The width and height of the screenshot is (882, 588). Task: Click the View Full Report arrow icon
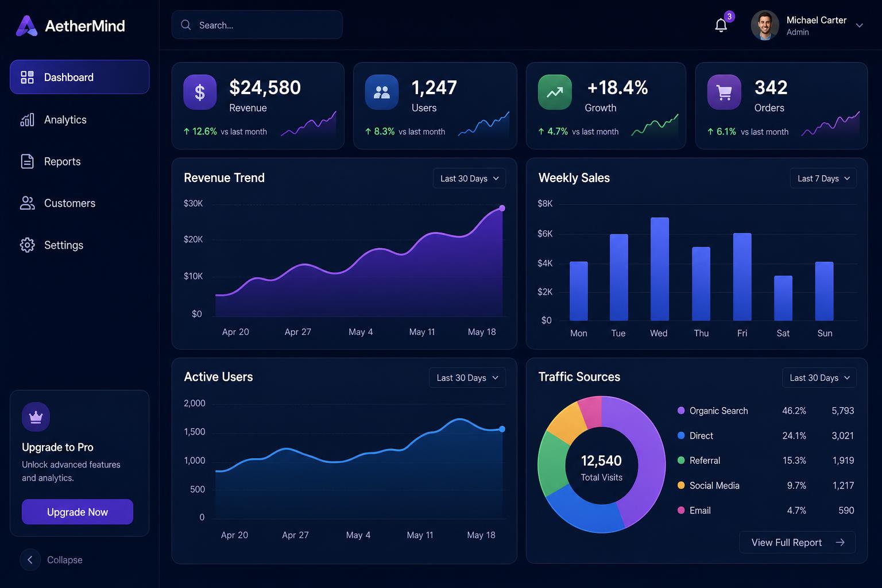pos(840,543)
